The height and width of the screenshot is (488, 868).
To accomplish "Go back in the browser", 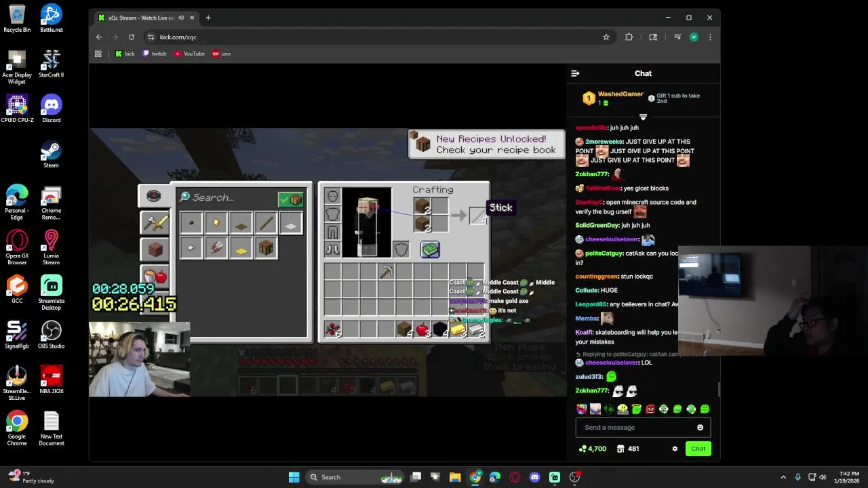I will point(99,37).
